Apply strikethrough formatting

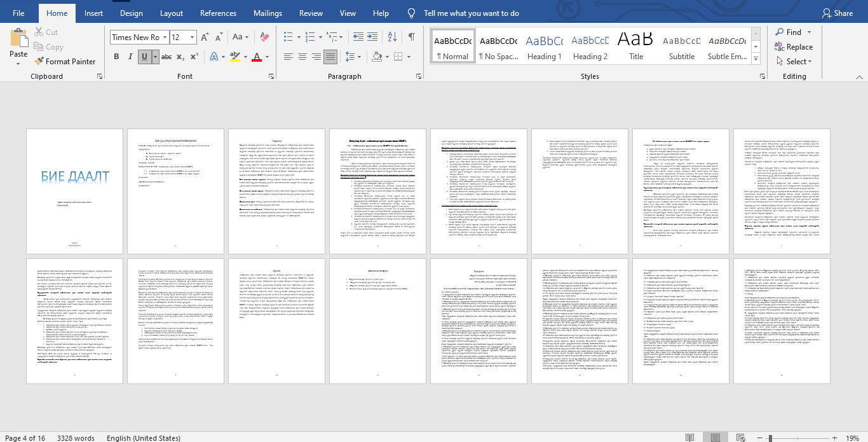tap(166, 57)
